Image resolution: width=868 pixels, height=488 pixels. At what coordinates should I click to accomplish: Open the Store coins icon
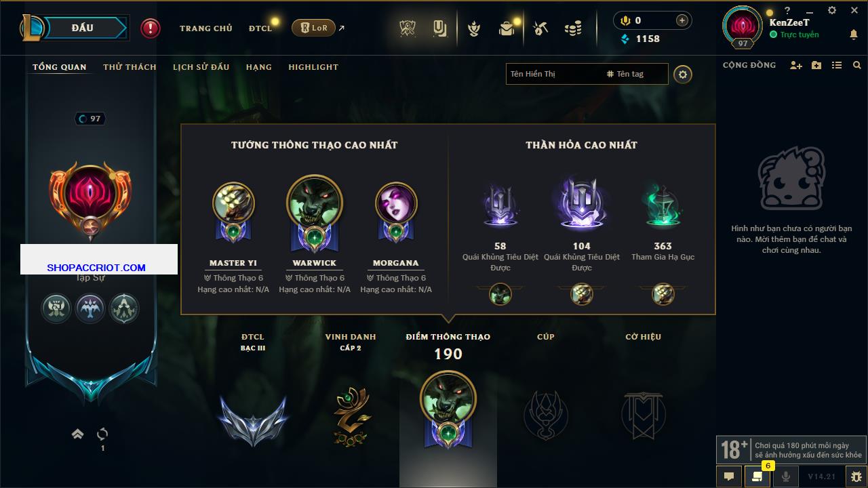pyautogui.click(x=573, y=28)
